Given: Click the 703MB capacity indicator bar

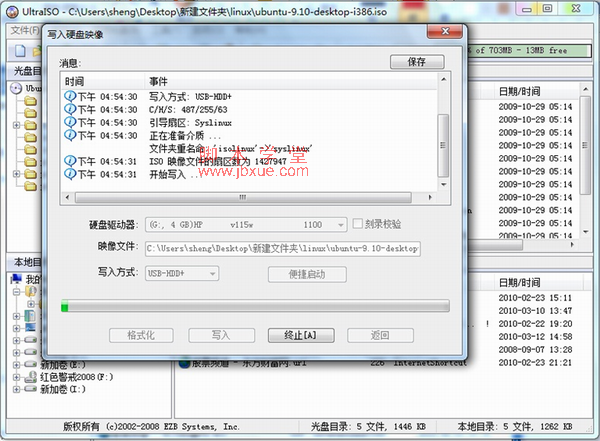Looking at the screenshot, I should click(x=530, y=51).
